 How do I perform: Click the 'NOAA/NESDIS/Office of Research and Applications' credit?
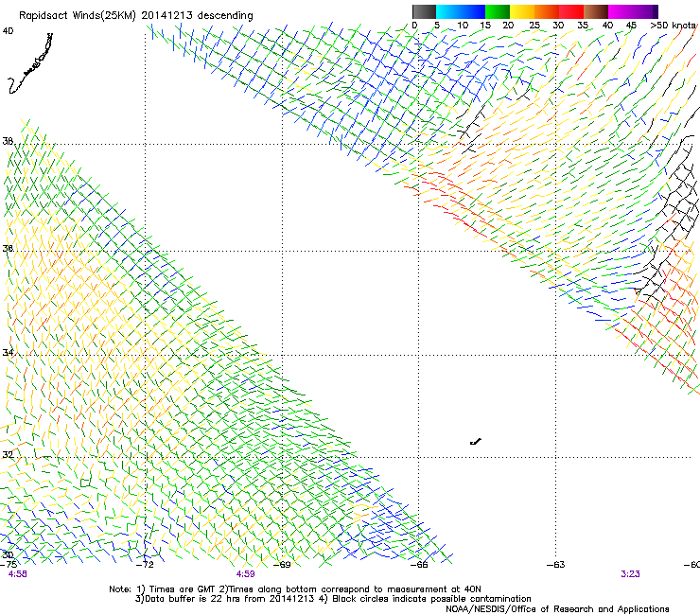(557, 609)
